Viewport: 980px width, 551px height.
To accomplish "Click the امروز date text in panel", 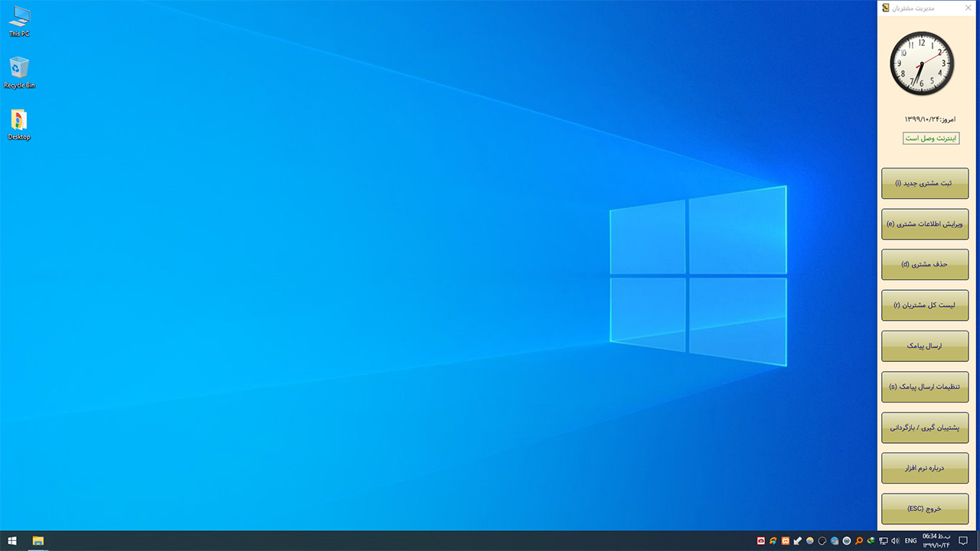I will point(929,119).
